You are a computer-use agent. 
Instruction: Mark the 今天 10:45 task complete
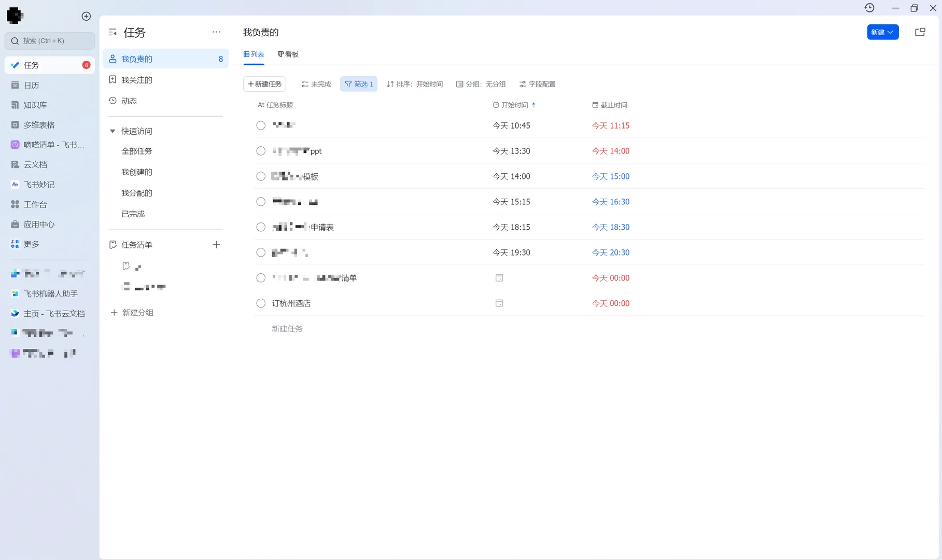(x=261, y=125)
